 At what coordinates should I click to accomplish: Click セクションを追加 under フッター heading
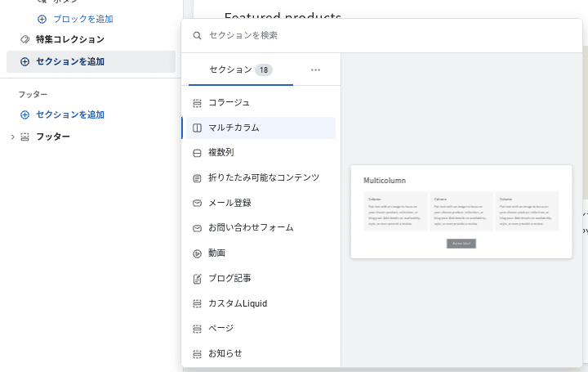(x=69, y=114)
